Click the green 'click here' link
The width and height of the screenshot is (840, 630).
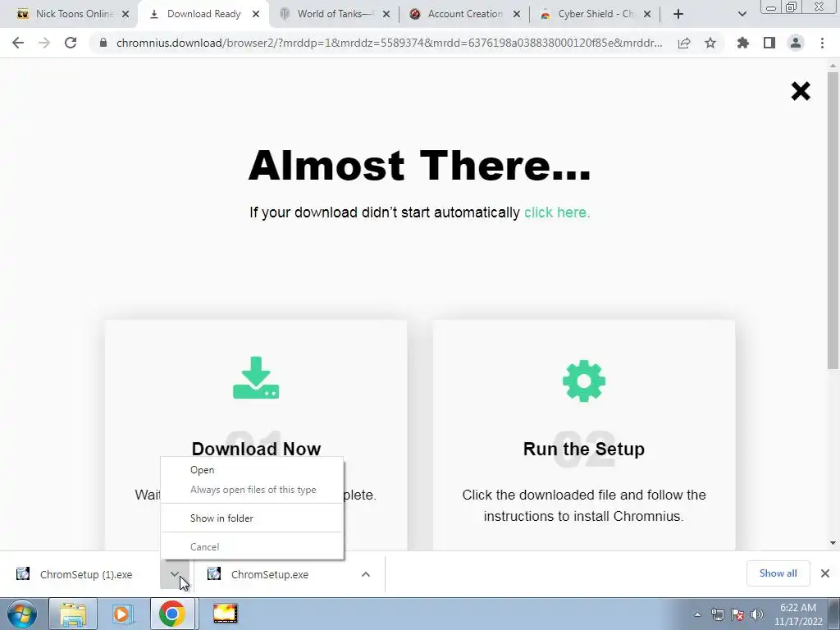(557, 212)
